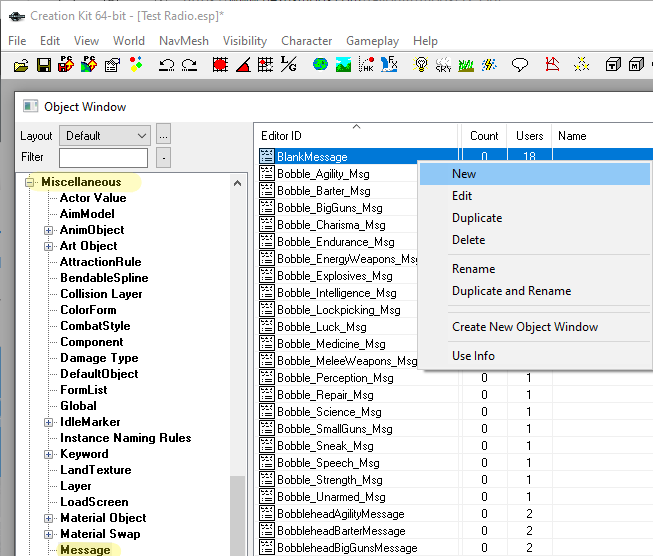Screen dimensions: 653x556
Task: Choose Duplicate and Rename in context menu
Action: [535, 291]
